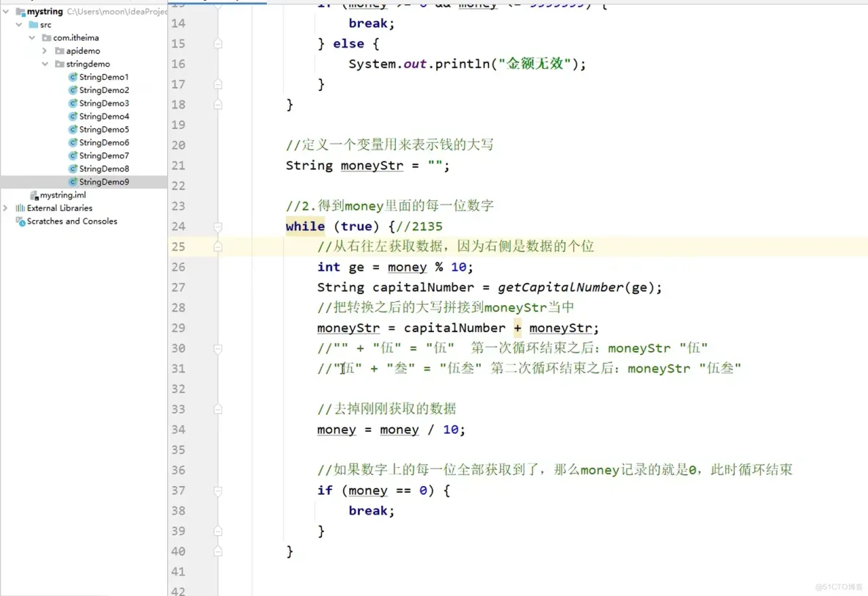This screenshot has height=596, width=868.
Task: Click the Scratches and Consoles icon
Action: (x=21, y=221)
